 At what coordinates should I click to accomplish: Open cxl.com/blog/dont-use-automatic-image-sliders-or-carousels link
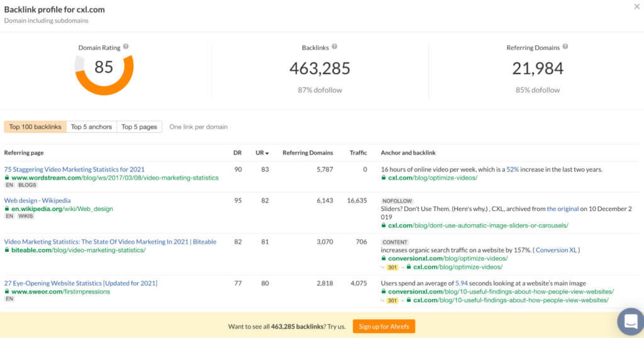tap(478, 225)
